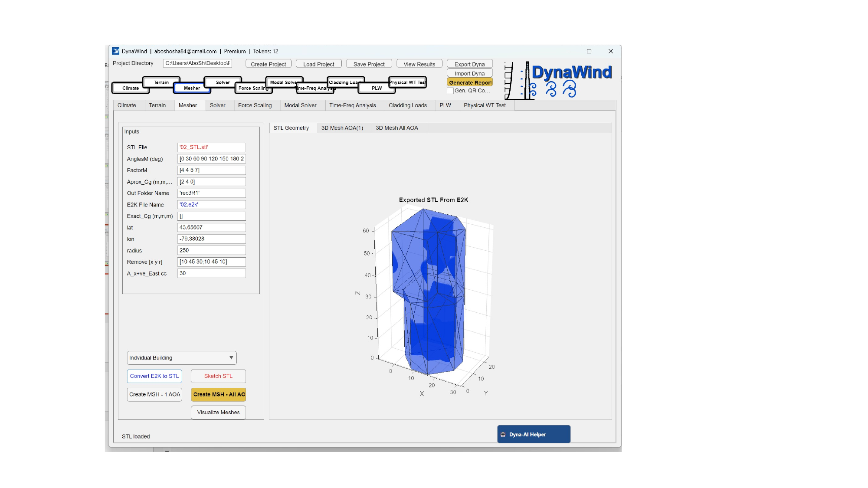Screen dimensions: 868x488
Task: Select the Climate workflow step box
Action: 130,88
